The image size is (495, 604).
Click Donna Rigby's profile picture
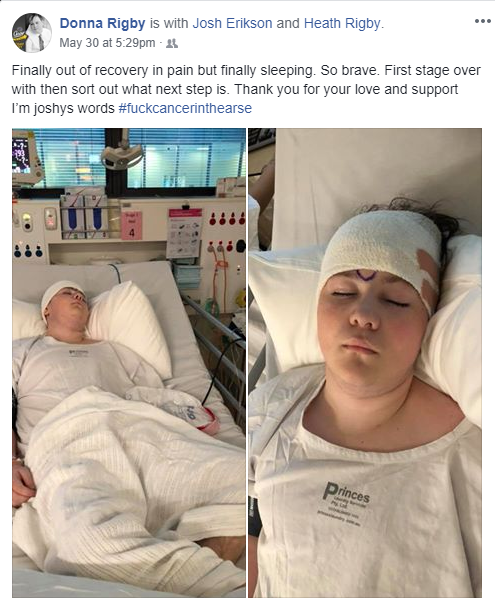(x=32, y=33)
